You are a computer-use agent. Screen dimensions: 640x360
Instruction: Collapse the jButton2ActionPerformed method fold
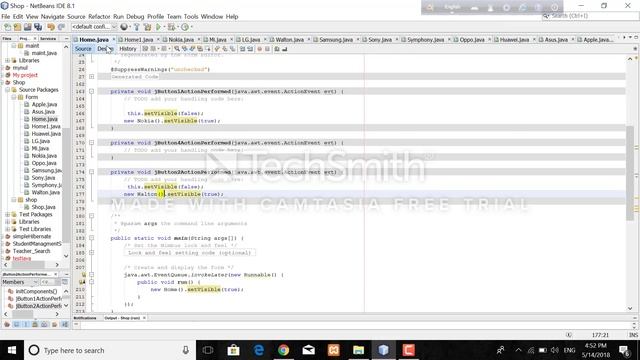point(91,172)
